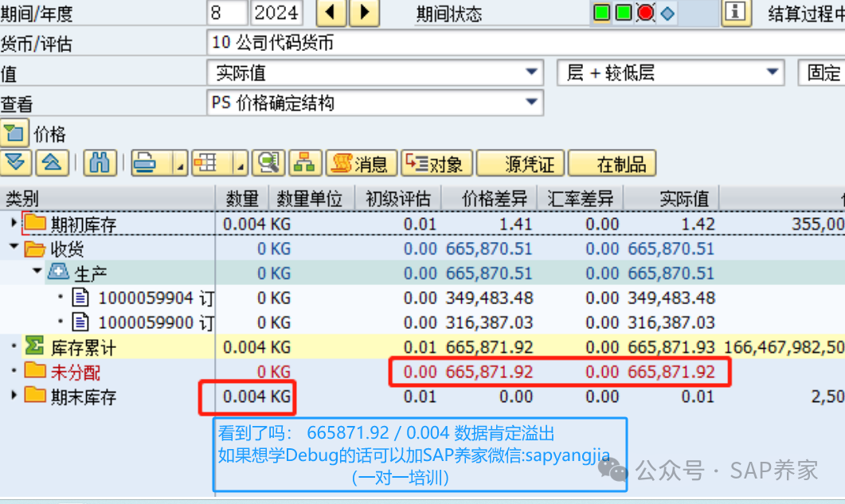845x504 pixels.
Task: Select the 未分配 not allocated row
Action: pos(422,371)
